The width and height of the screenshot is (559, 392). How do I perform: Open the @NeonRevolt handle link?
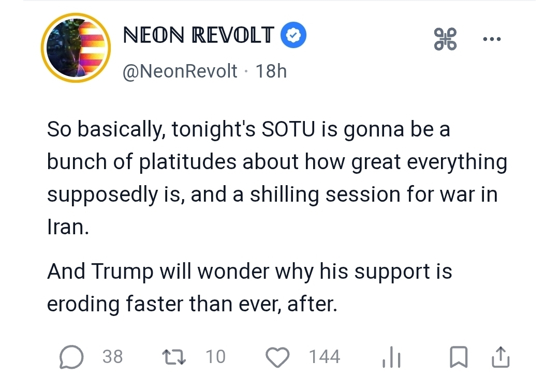tap(180, 71)
